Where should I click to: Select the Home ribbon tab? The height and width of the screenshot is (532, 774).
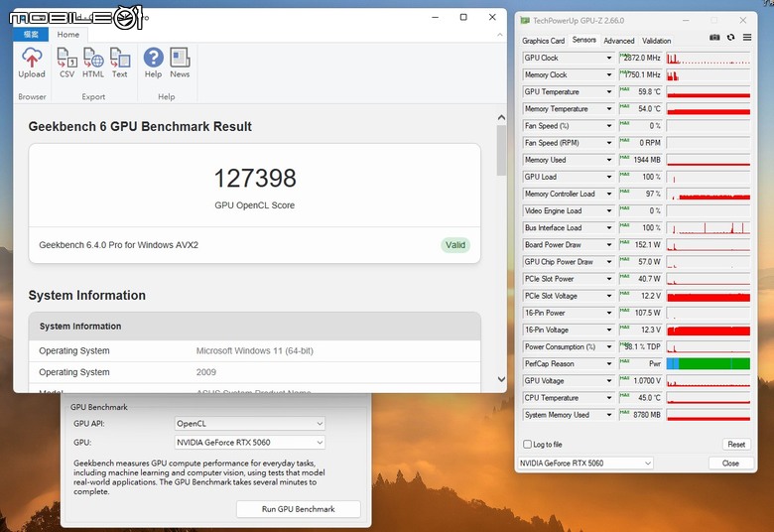pos(68,35)
